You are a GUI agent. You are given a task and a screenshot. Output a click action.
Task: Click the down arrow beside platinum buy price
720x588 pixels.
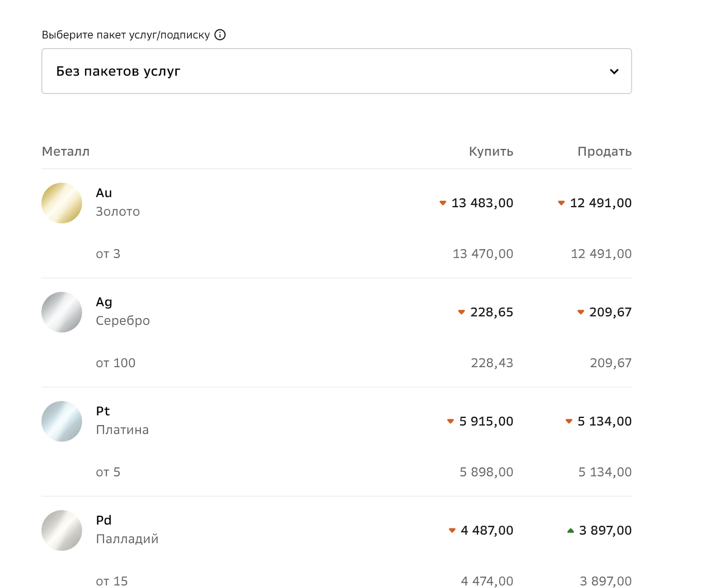click(450, 422)
